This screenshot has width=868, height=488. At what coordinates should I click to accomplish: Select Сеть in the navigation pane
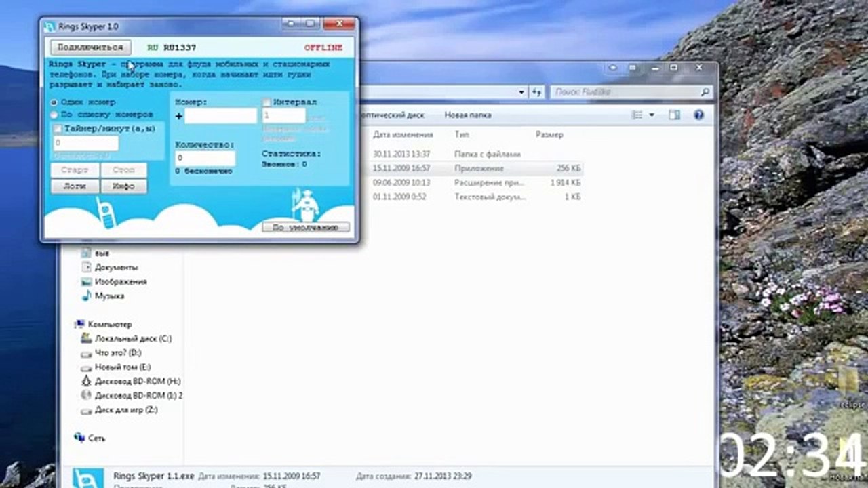tap(96, 439)
